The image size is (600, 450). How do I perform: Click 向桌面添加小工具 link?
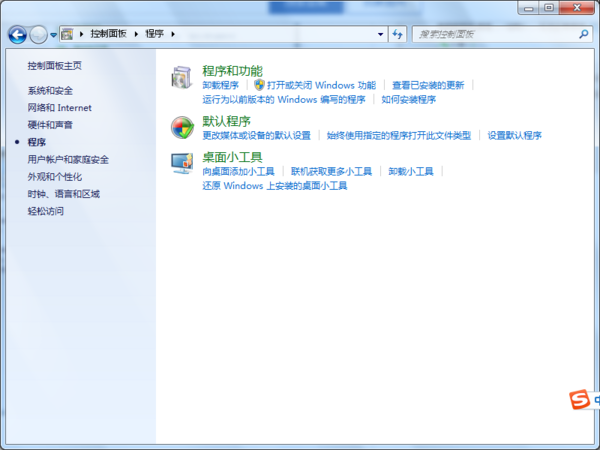pyautogui.click(x=238, y=171)
